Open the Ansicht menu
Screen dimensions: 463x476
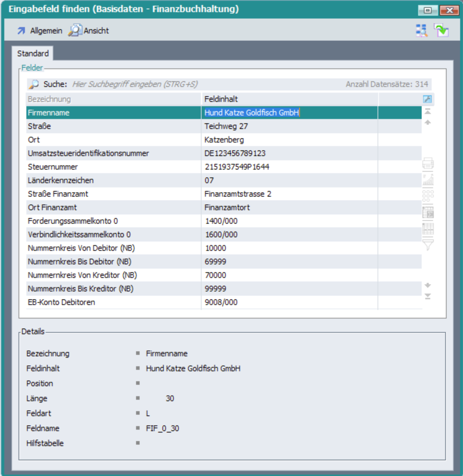(x=89, y=31)
